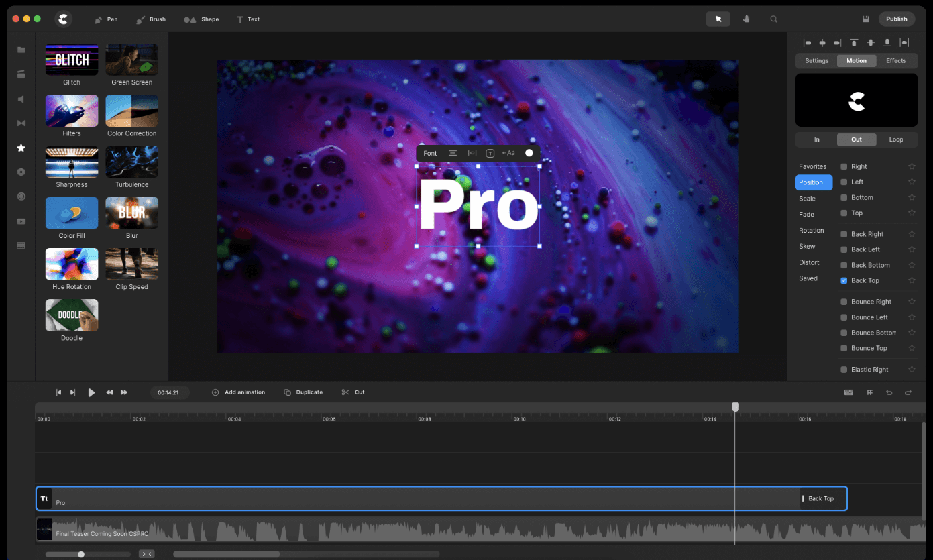Open the Font dropdown in text toolbar
The width and height of the screenshot is (933, 560).
pos(430,153)
